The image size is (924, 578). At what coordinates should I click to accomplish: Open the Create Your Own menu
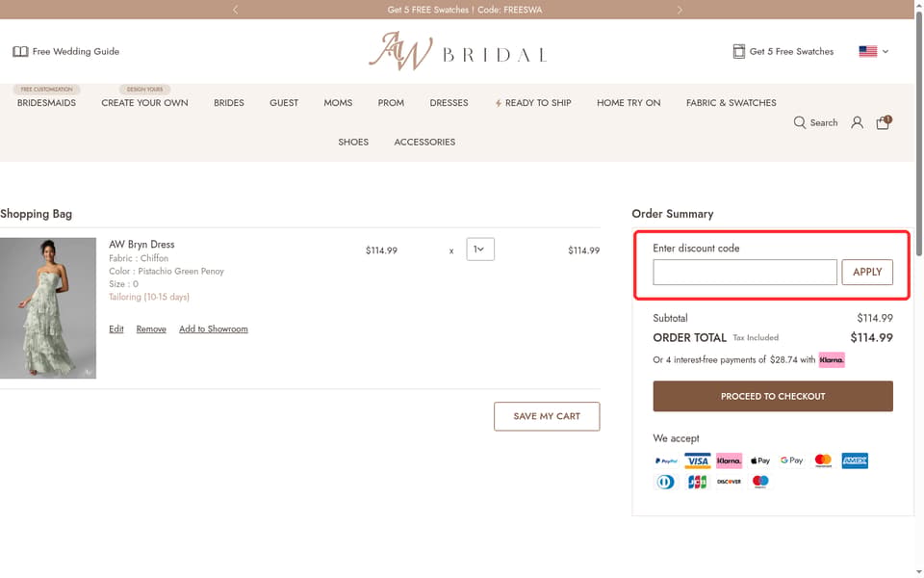[144, 103]
